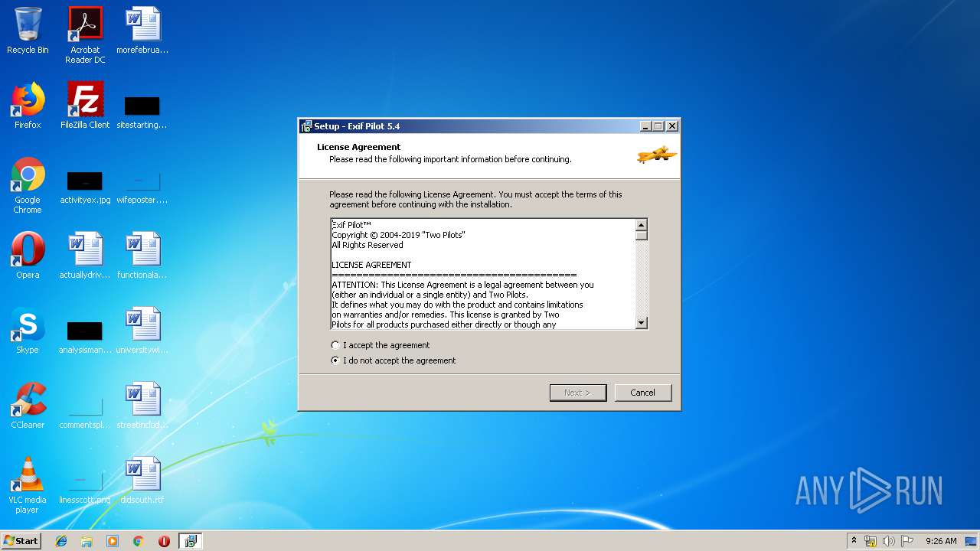Click Chrome icon in the taskbar
This screenshot has height=551, width=980.
[139, 541]
